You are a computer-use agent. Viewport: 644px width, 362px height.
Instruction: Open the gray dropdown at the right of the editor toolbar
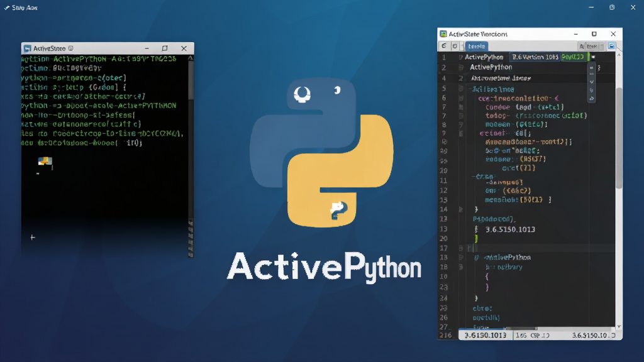(591, 47)
